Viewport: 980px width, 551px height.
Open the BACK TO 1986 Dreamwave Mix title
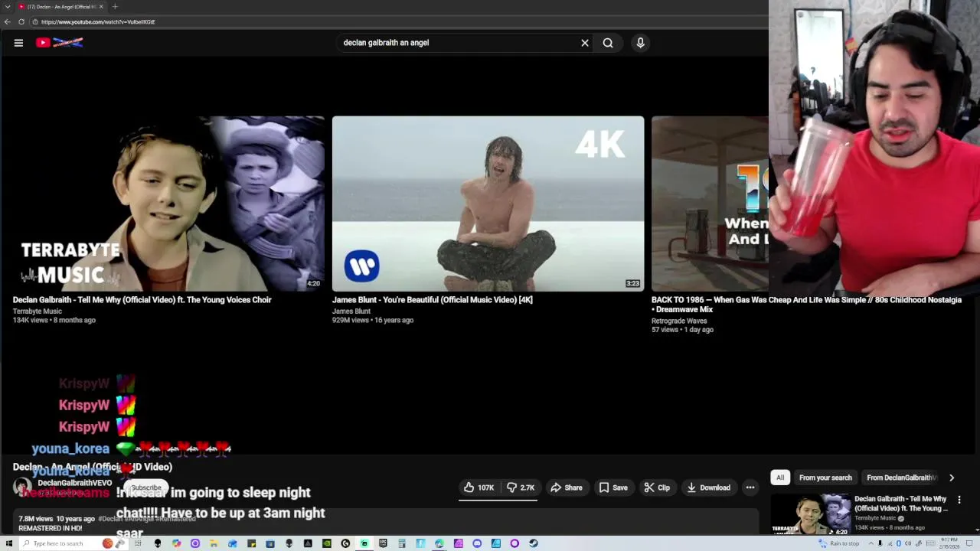[806, 305]
